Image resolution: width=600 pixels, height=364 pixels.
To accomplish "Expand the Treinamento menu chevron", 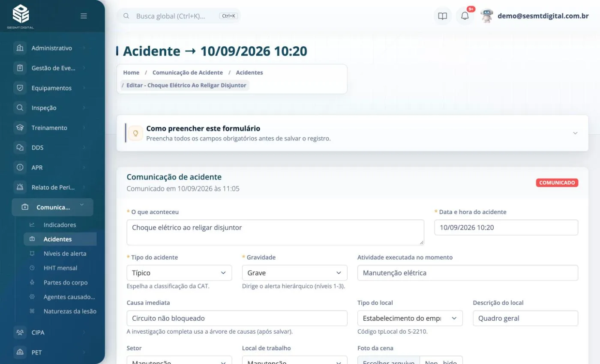I will (x=84, y=128).
